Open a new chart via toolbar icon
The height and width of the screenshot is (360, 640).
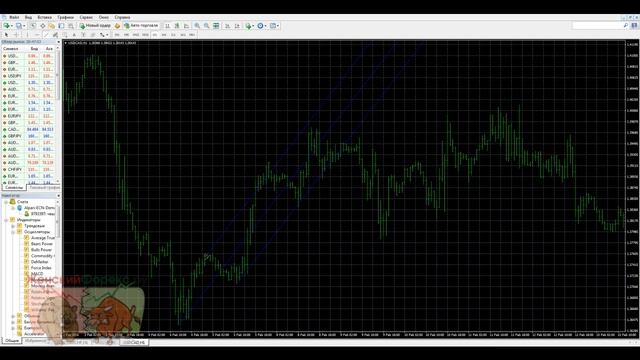[7, 26]
